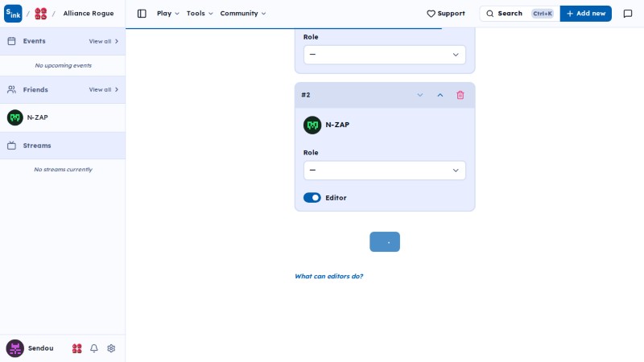The height and width of the screenshot is (362, 644).
Task: Collapse the sidebar panel icon
Action: point(142,14)
